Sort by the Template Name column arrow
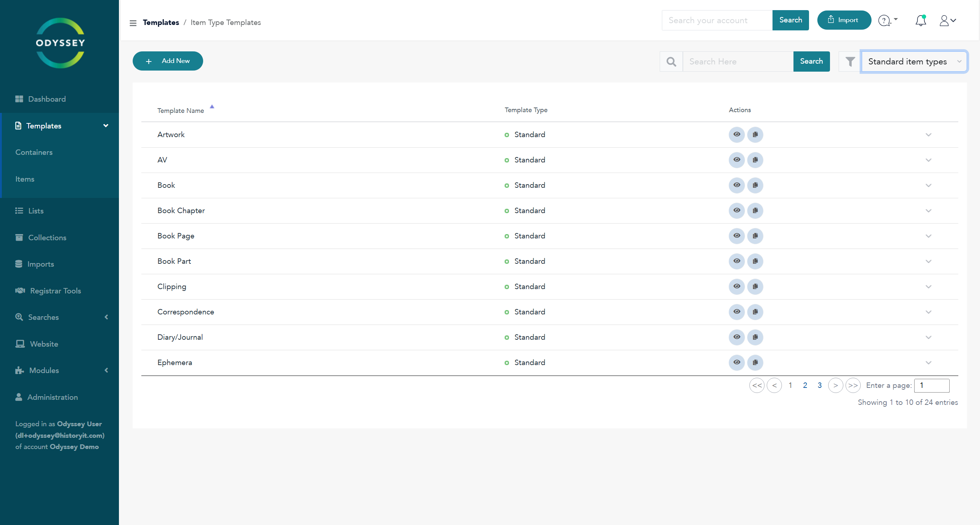Screen dimensions: 980x525 tap(212, 107)
